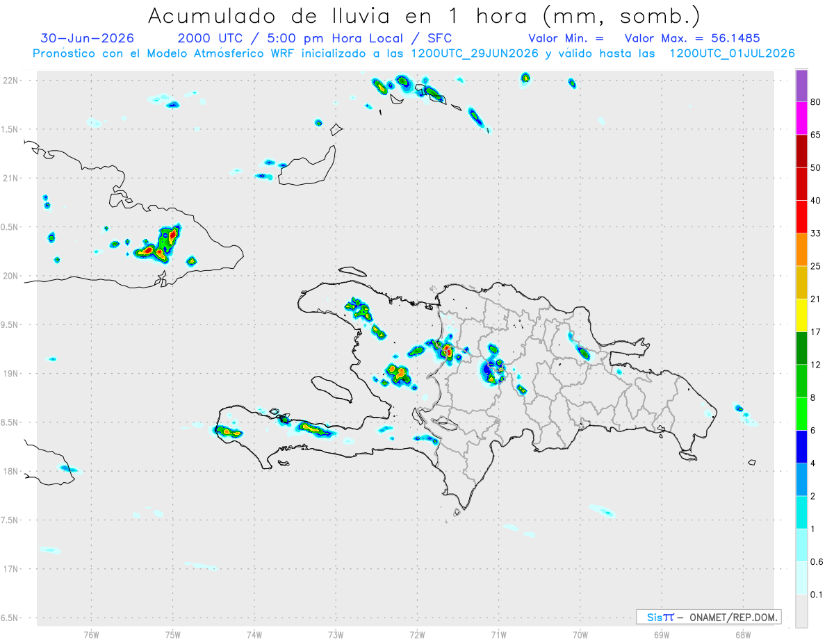Image resolution: width=834 pixels, height=644 pixels.
Task: Click the legend value '50'
Action: 816,168
